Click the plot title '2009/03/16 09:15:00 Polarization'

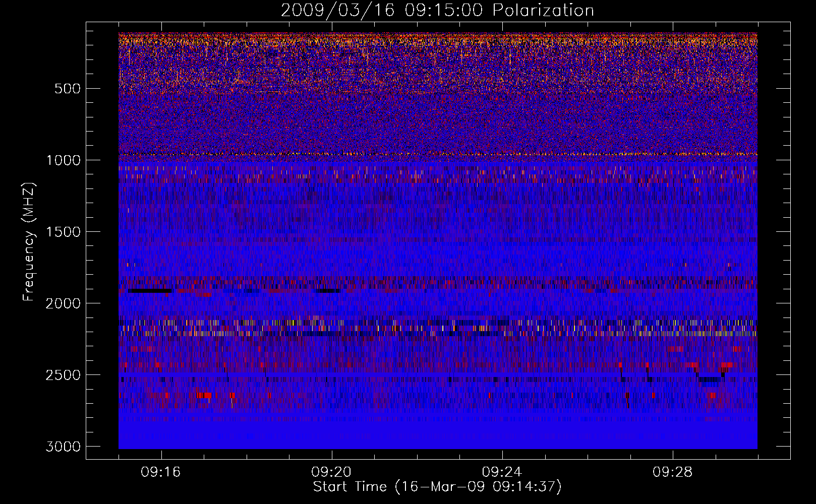tap(437, 10)
